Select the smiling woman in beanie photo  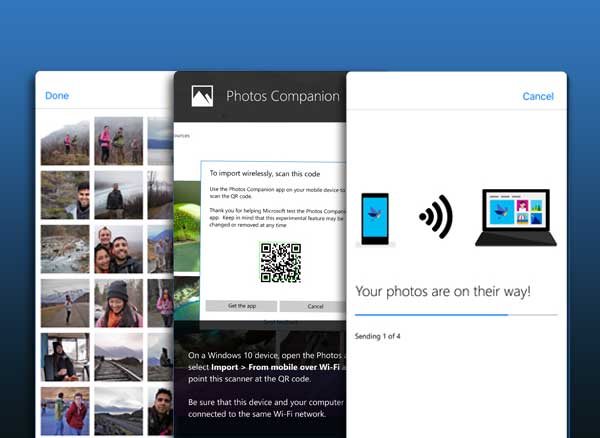click(x=119, y=303)
